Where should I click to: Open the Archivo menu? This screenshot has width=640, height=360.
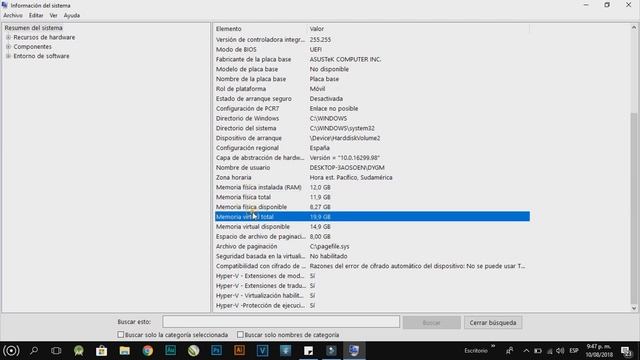point(13,15)
